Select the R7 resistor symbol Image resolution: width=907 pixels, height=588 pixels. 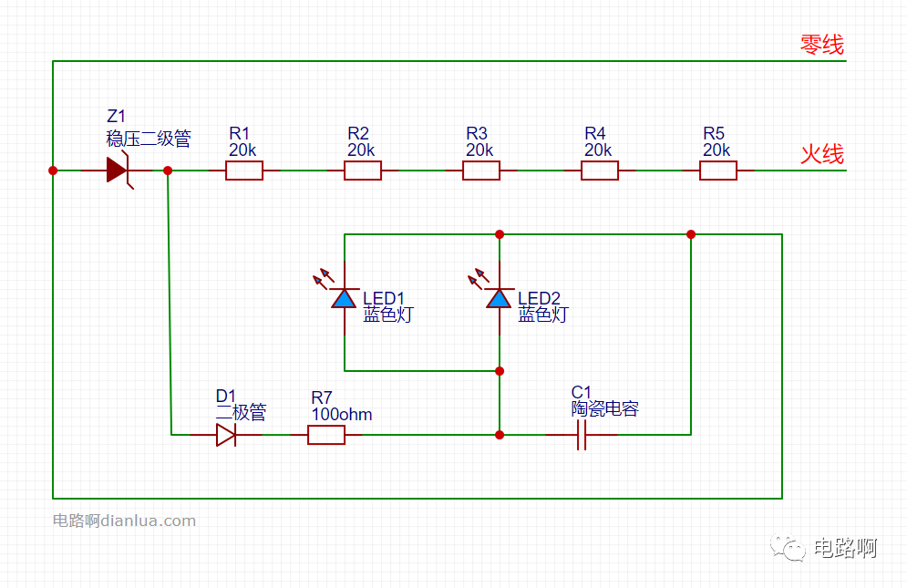coord(326,435)
